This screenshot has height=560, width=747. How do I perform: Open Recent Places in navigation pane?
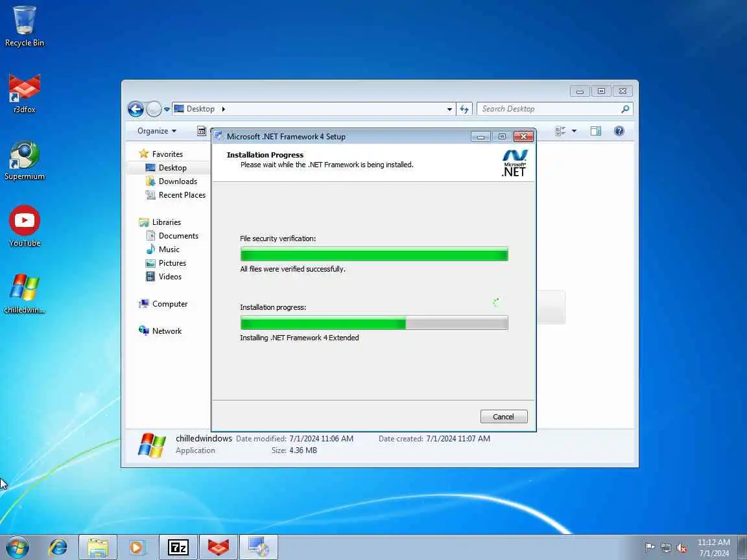pos(175,194)
